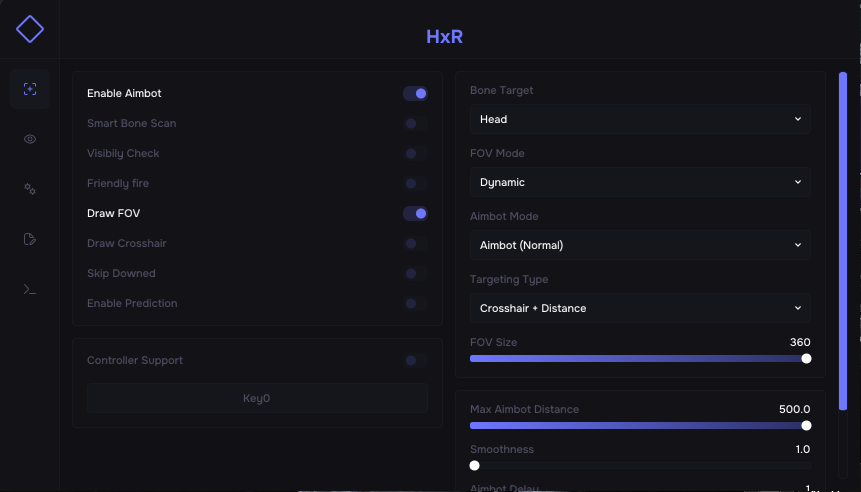Open the Aimbot Mode dropdown

640,245
